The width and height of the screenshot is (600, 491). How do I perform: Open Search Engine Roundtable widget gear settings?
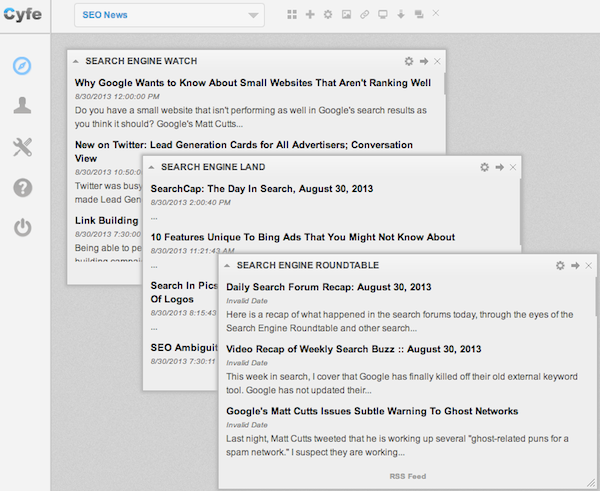click(x=561, y=265)
